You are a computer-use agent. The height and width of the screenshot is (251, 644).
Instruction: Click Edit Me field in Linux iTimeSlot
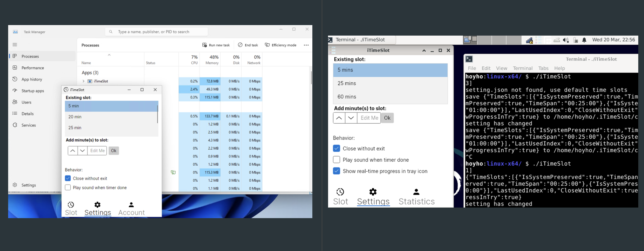pos(369,118)
